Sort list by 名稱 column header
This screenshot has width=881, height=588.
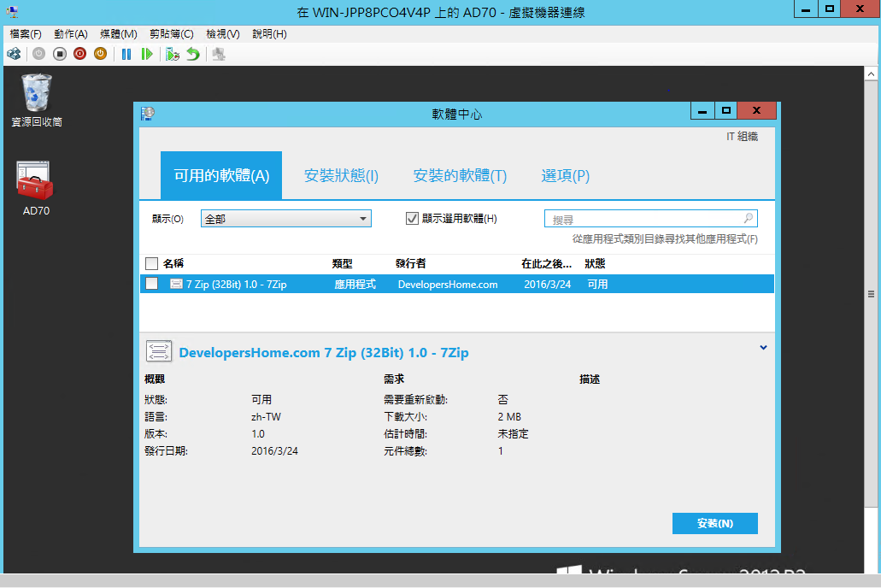173,263
